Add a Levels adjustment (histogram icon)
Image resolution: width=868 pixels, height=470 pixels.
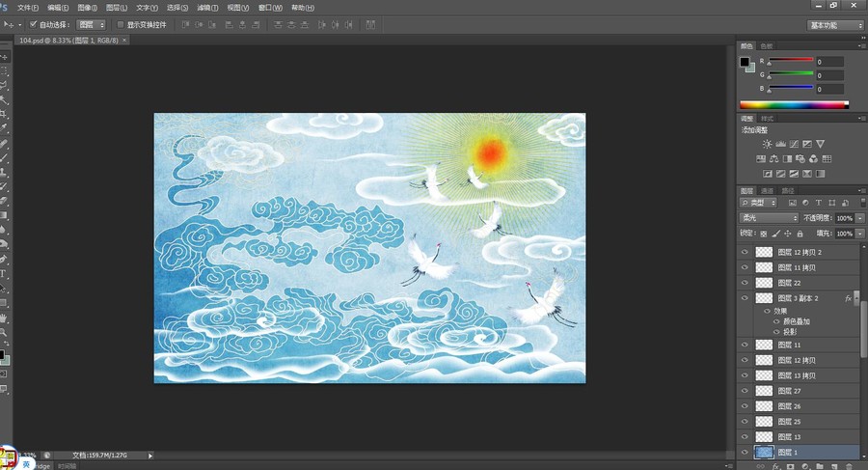click(x=780, y=144)
